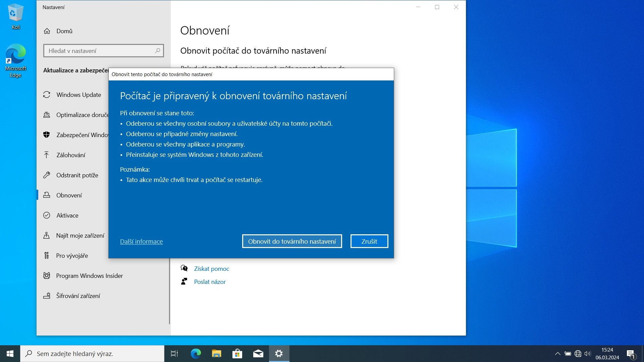Click the Windows Update sync icon
644x362 pixels.
tap(47, 95)
